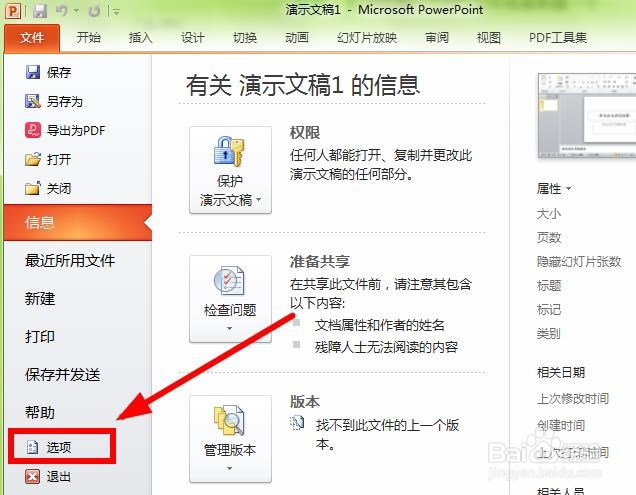Click the 创建时间 label
This screenshot has width=636, height=495.
[x=561, y=425]
